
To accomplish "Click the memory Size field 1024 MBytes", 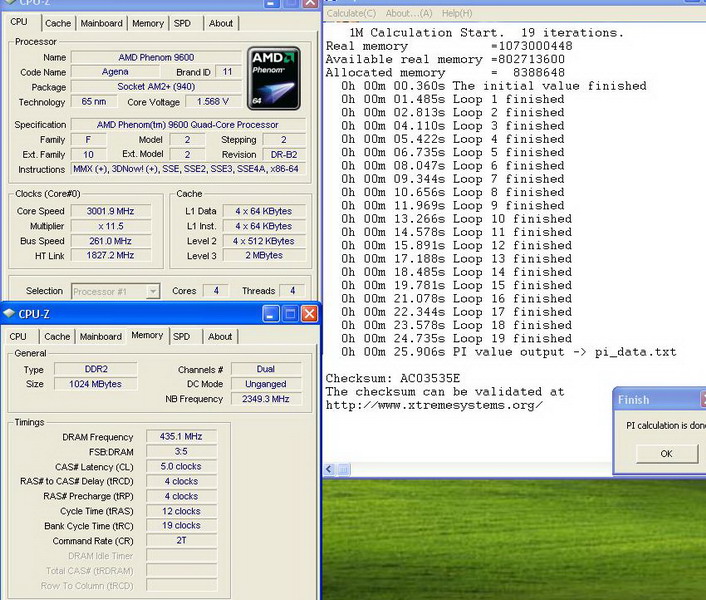I will pyautogui.click(x=96, y=384).
